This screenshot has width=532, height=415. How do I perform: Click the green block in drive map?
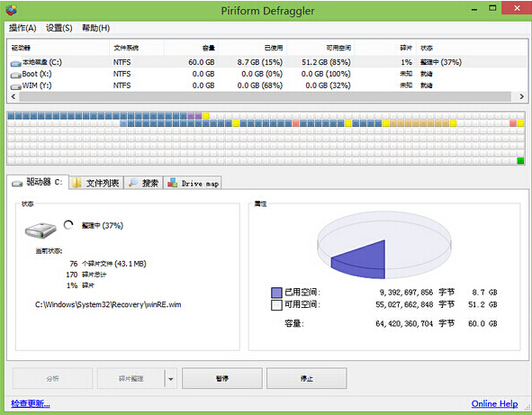tap(520, 161)
